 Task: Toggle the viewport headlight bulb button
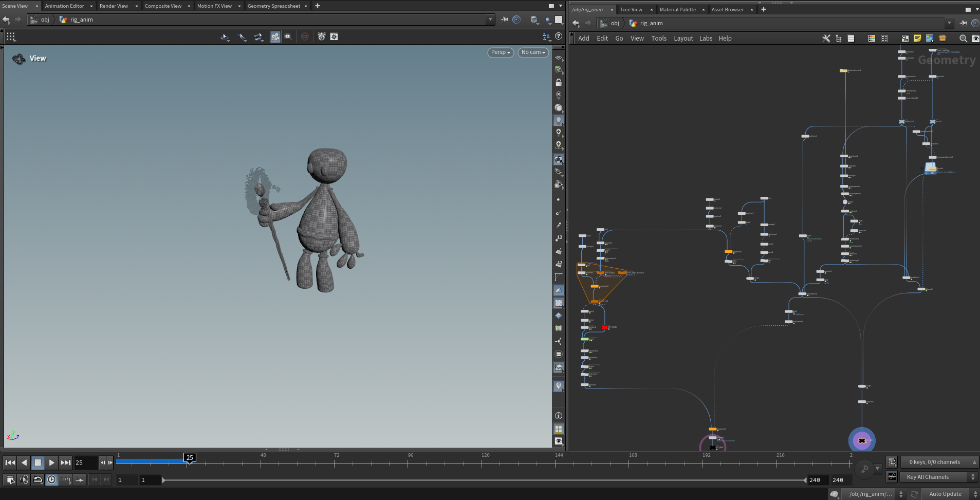559,120
